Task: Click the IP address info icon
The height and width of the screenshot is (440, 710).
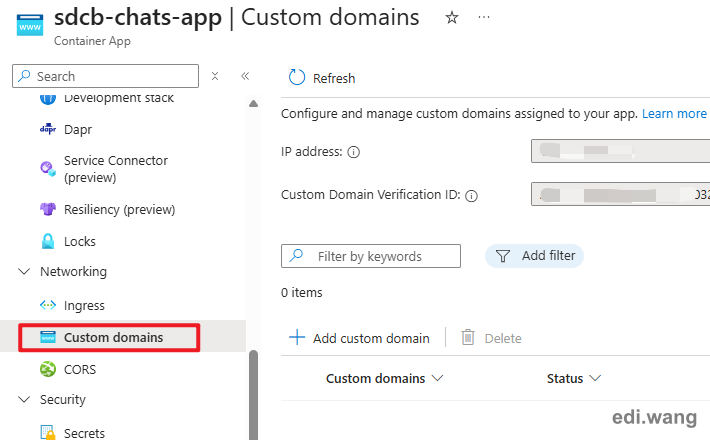Action: click(x=353, y=152)
